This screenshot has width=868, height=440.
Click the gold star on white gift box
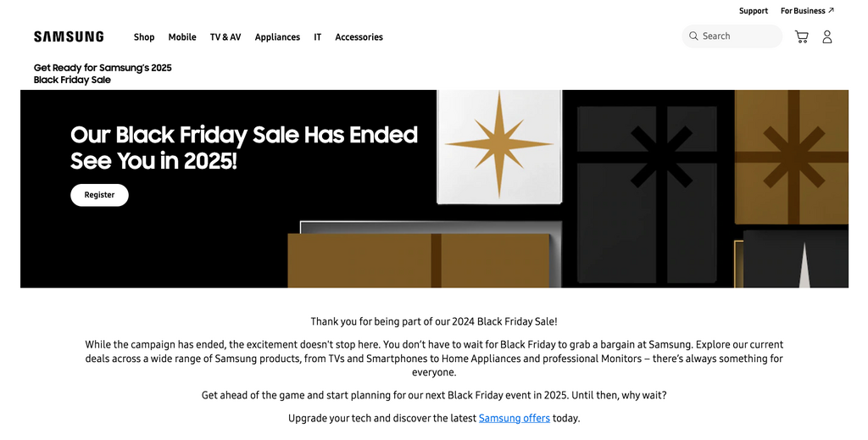498,144
